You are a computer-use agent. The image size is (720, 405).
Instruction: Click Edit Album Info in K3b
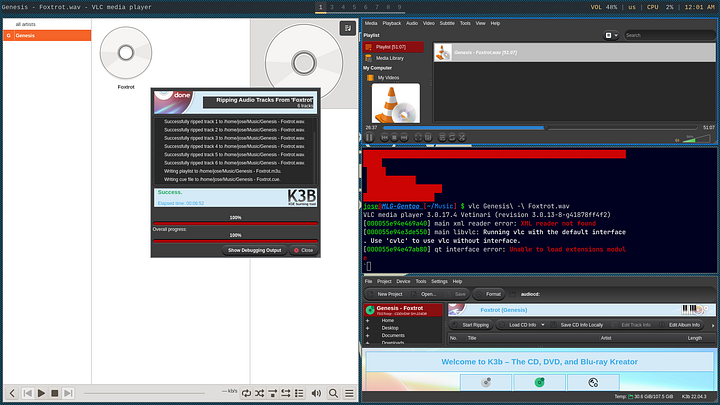(680, 325)
